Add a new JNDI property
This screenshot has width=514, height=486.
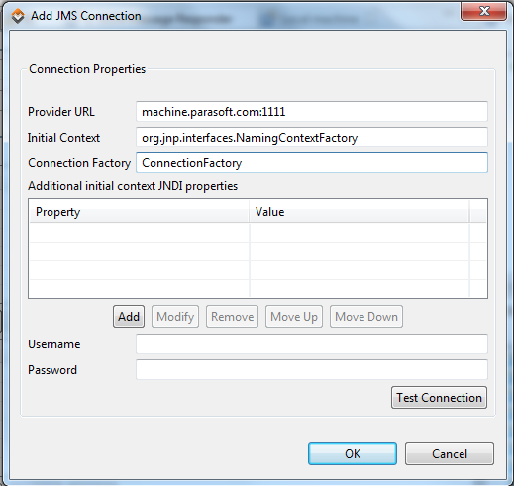tap(129, 317)
